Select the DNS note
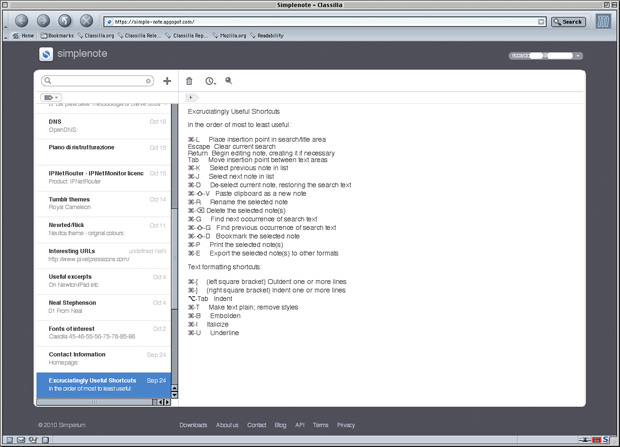Image resolution: width=620 pixels, height=447 pixels. 104,126
